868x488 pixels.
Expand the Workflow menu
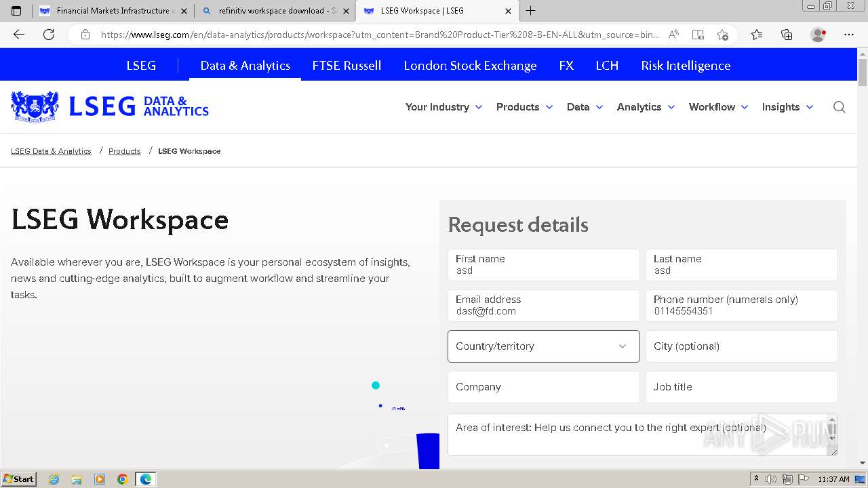(x=718, y=107)
